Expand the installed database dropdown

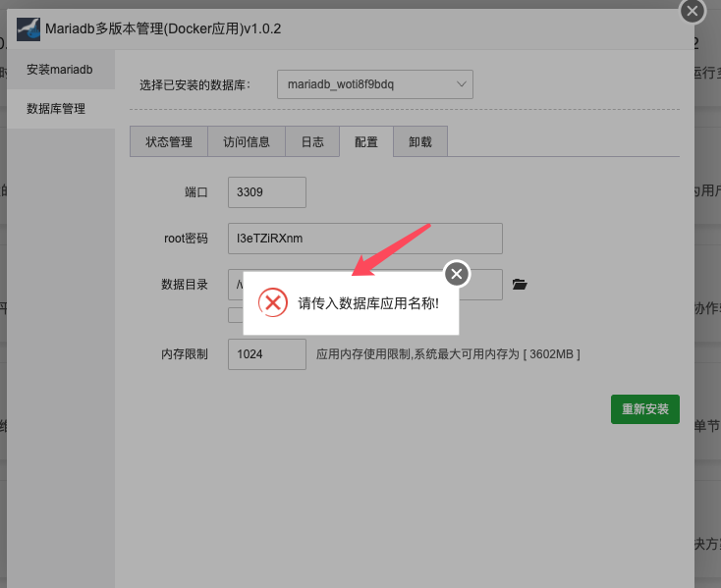point(375,84)
